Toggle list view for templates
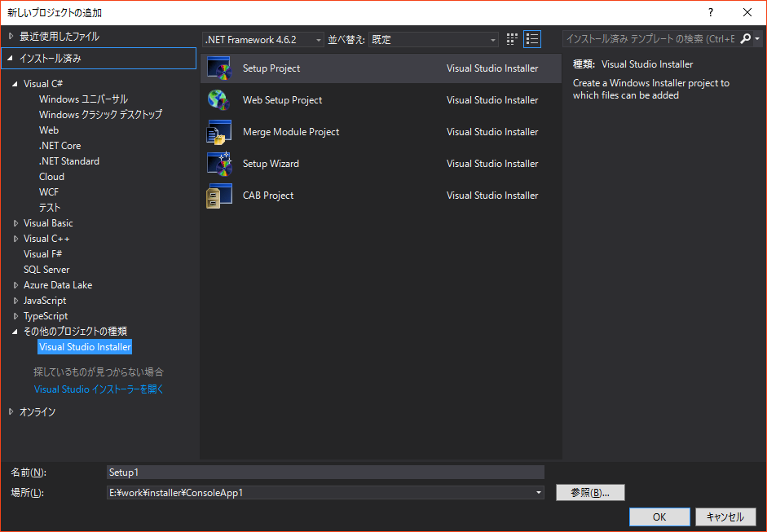The image size is (767, 532). (x=532, y=38)
